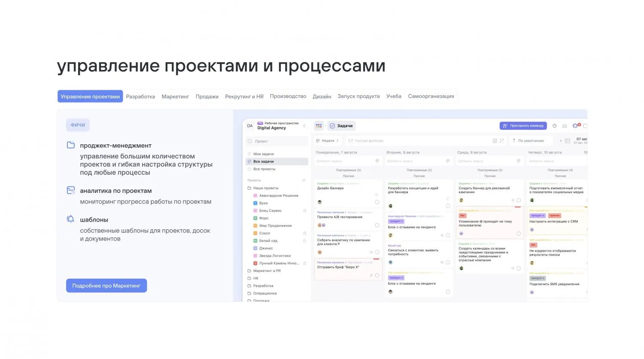Select the Дизайн tab in the category bar
This screenshot has width=644, height=359.
tap(322, 96)
